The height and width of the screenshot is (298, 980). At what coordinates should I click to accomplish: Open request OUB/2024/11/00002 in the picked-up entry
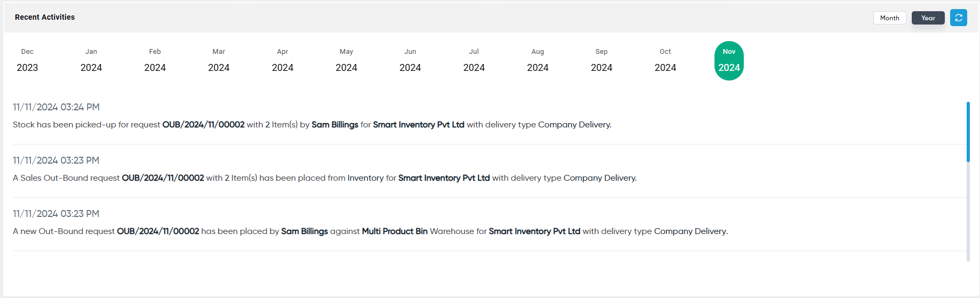click(203, 125)
